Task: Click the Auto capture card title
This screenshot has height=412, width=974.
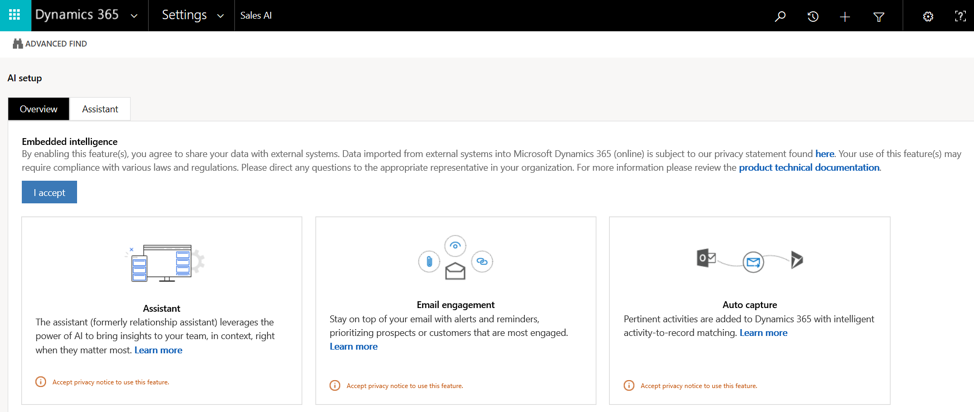Action: [750, 304]
